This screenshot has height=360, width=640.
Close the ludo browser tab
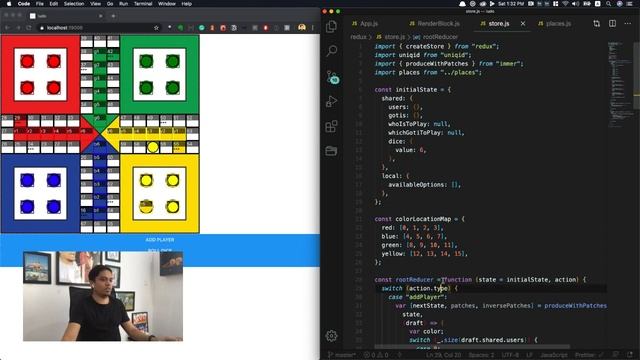coord(100,16)
